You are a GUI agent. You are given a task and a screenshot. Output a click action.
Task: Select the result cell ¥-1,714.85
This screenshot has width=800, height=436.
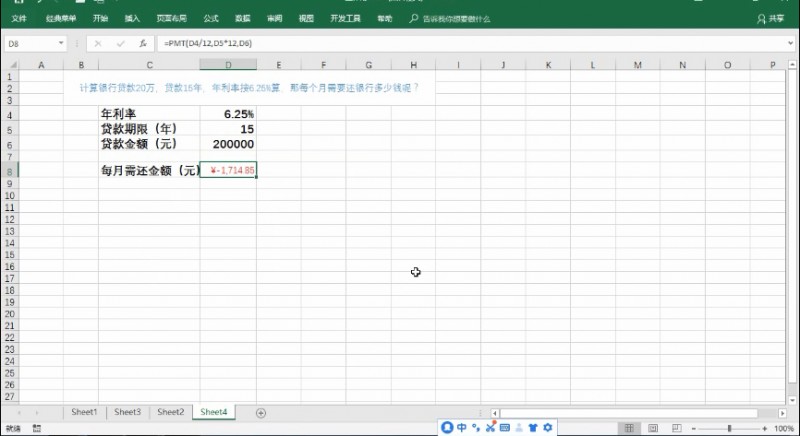tap(228, 170)
